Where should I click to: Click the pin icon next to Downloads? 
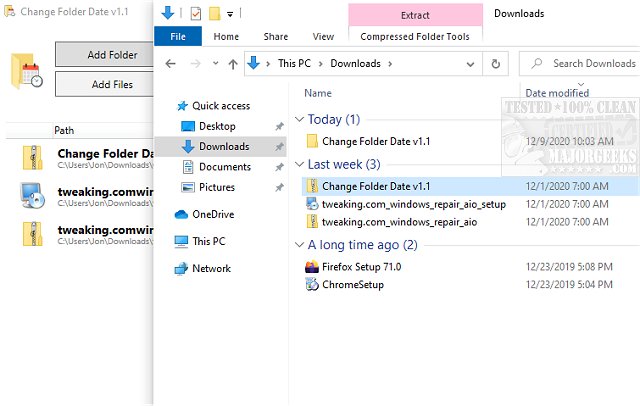(x=279, y=146)
